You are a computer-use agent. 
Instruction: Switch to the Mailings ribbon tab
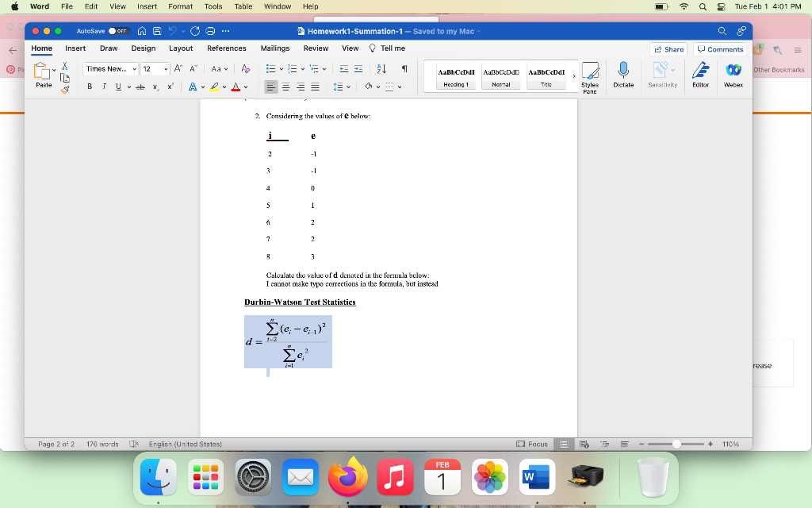(274, 48)
